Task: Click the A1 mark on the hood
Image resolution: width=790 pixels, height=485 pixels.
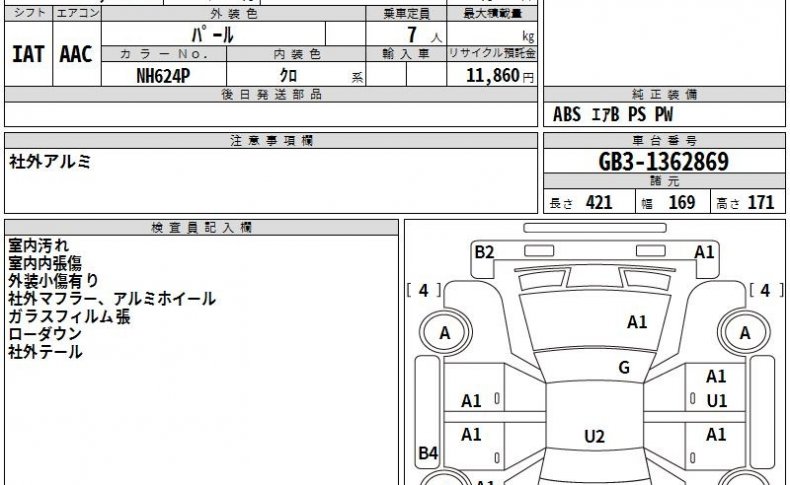Action: [x=637, y=322]
